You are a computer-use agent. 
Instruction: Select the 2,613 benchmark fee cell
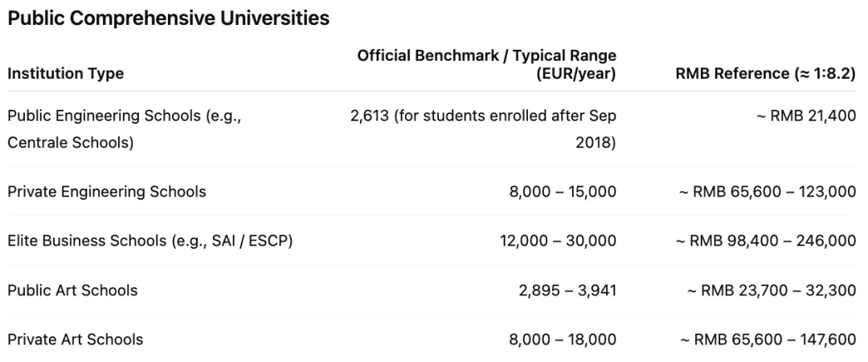coord(483,116)
